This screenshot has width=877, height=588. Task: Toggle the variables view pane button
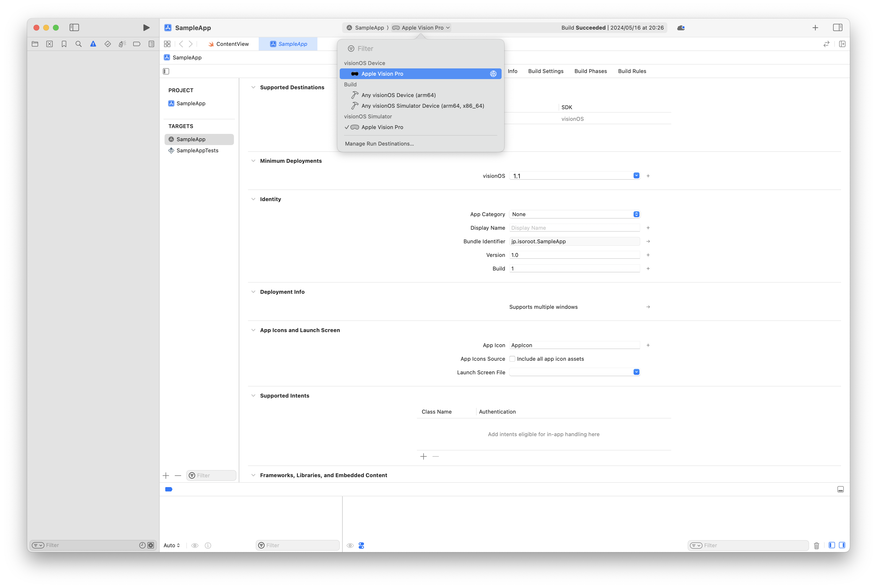(832, 545)
